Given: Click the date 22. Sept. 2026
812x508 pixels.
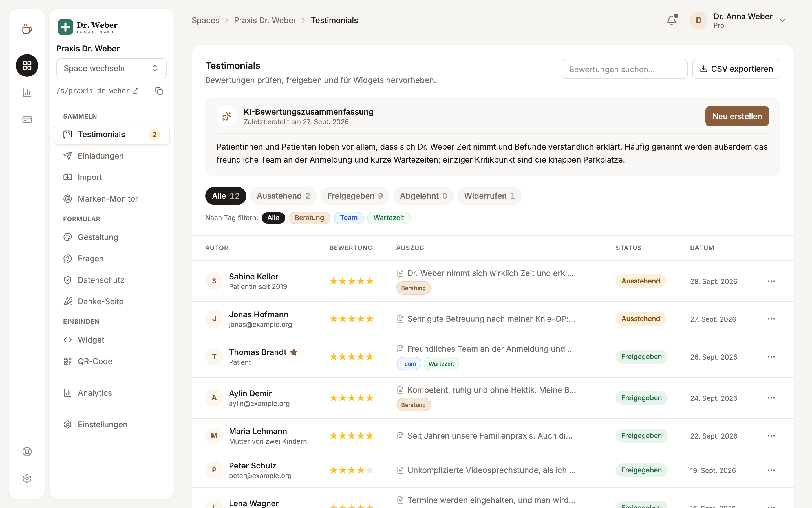Looking at the screenshot, I should pyautogui.click(x=713, y=436).
